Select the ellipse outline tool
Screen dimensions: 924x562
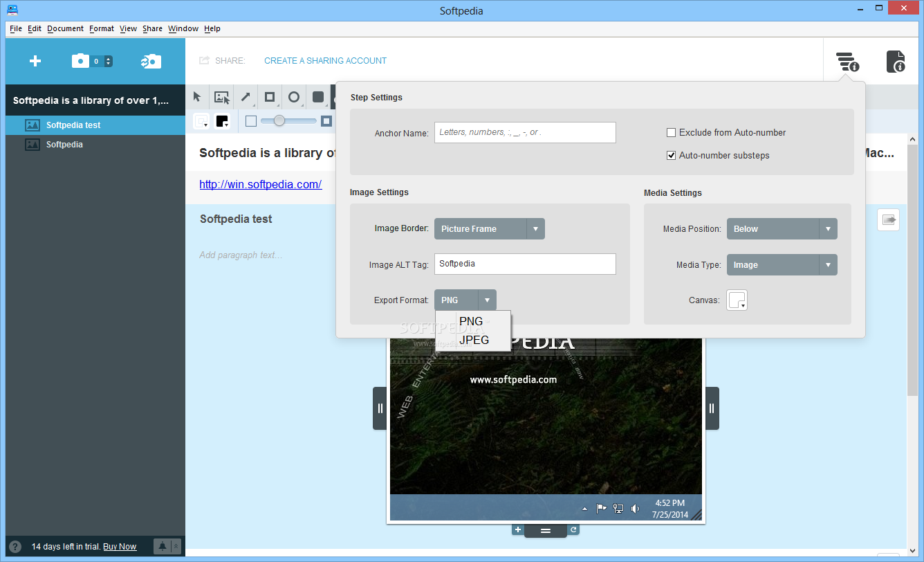[x=294, y=97]
